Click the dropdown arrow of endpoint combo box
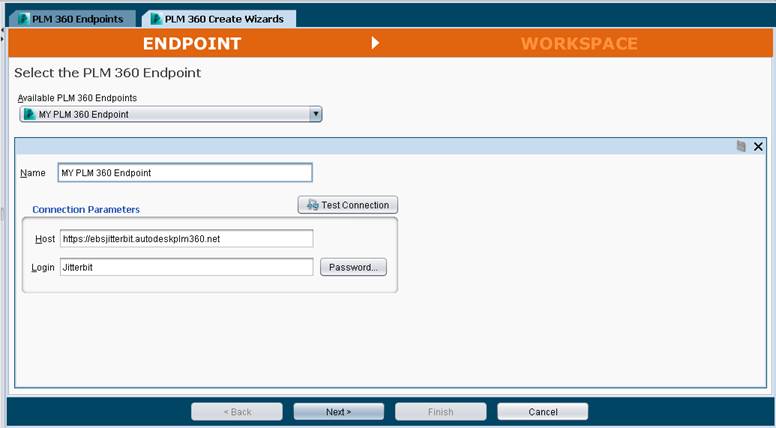Viewport: 776px width, 428px height. [315, 114]
